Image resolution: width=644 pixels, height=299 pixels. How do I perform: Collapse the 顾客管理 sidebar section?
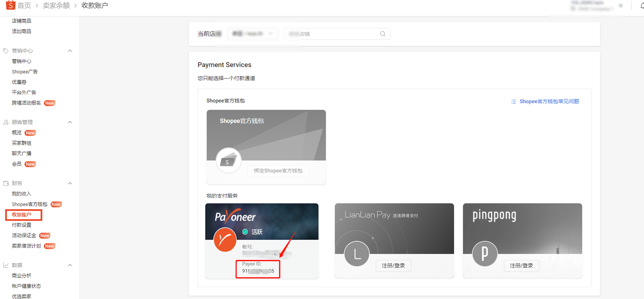70,122
